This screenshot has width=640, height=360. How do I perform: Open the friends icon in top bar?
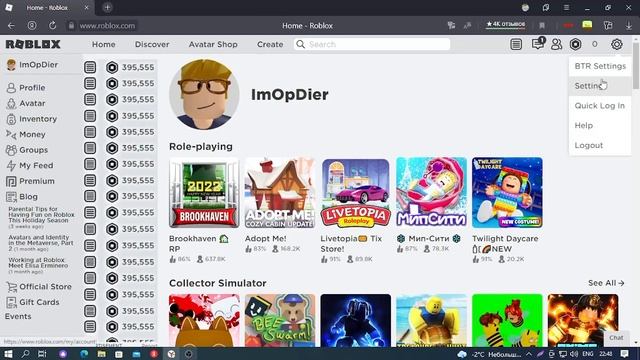pyautogui.click(x=556, y=44)
